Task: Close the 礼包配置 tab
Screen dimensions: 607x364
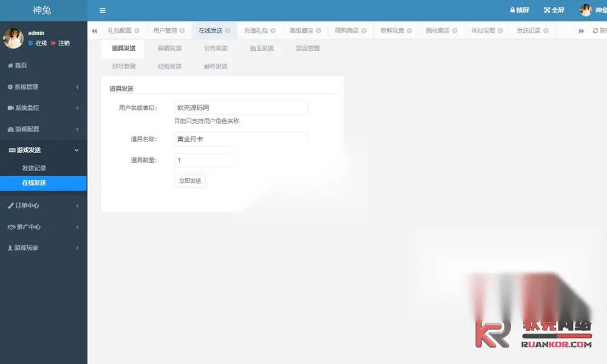Action: pyautogui.click(x=137, y=30)
